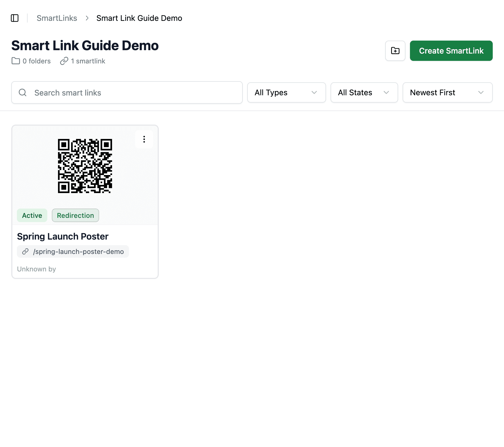Click the chain icon next to 1 smartlink

[64, 61]
